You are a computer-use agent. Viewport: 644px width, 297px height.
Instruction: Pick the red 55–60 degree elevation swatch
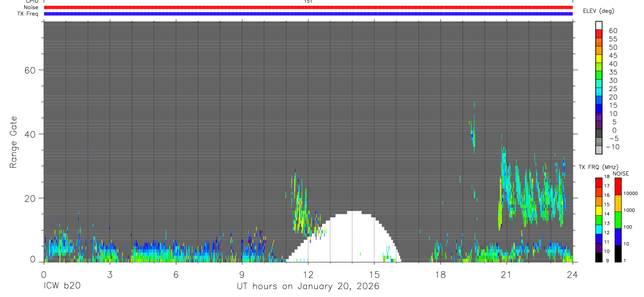(599, 34)
